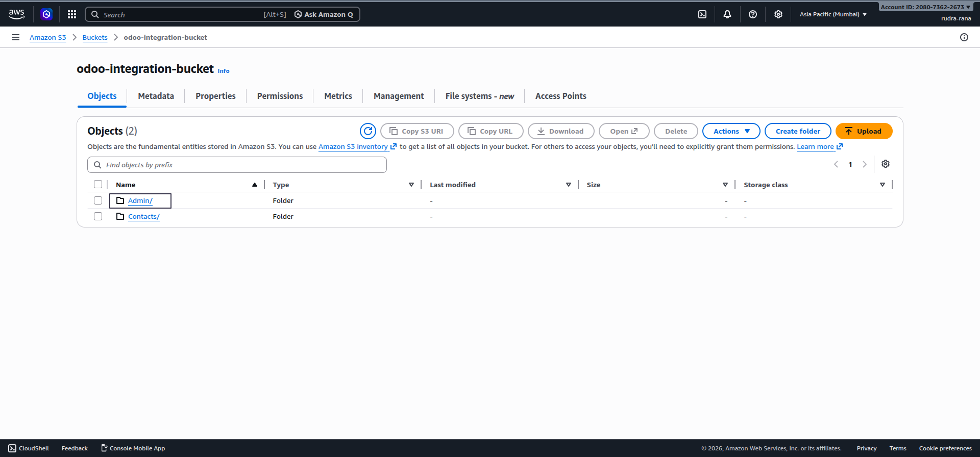This screenshot has width=980, height=457.
Task: Toggle the S3 side navigation hamburger menu
Action: tap(16, 37)
